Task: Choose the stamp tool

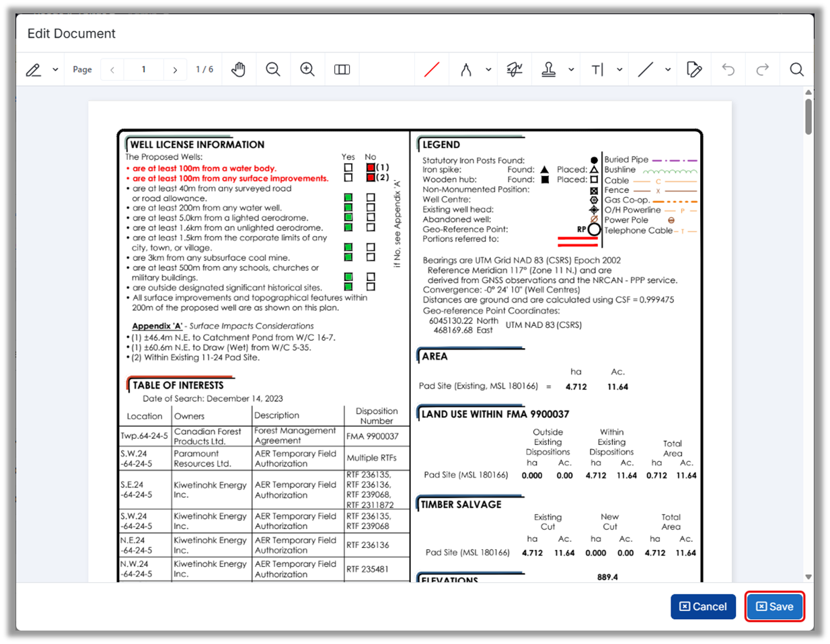Action: pos(549,69)
